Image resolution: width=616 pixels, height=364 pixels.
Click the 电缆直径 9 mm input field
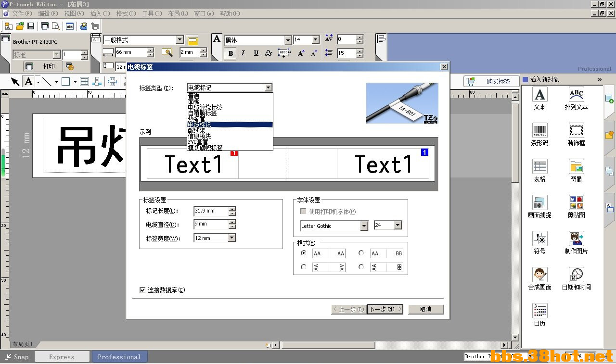click(211, 224)
